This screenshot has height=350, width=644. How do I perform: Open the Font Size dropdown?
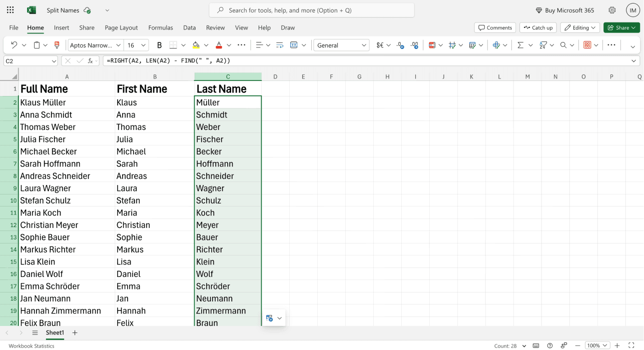133,44
